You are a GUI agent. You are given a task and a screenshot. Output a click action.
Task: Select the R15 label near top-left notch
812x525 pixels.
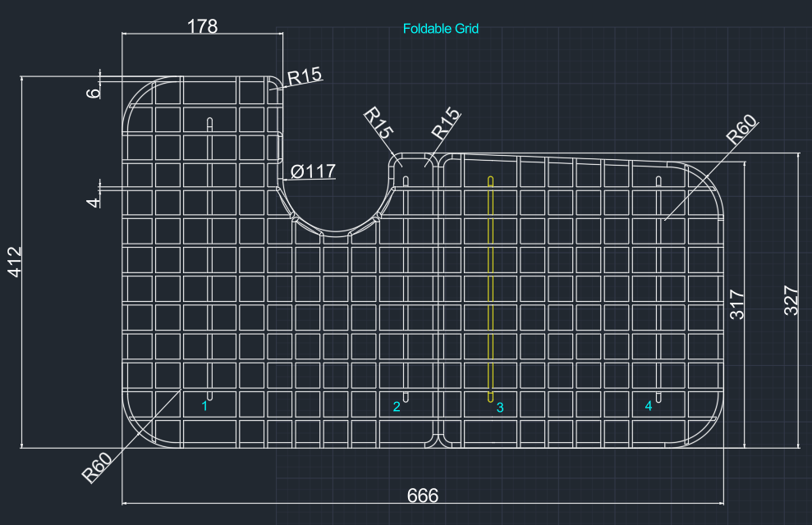pyautogui.click(x=305, y=76)
